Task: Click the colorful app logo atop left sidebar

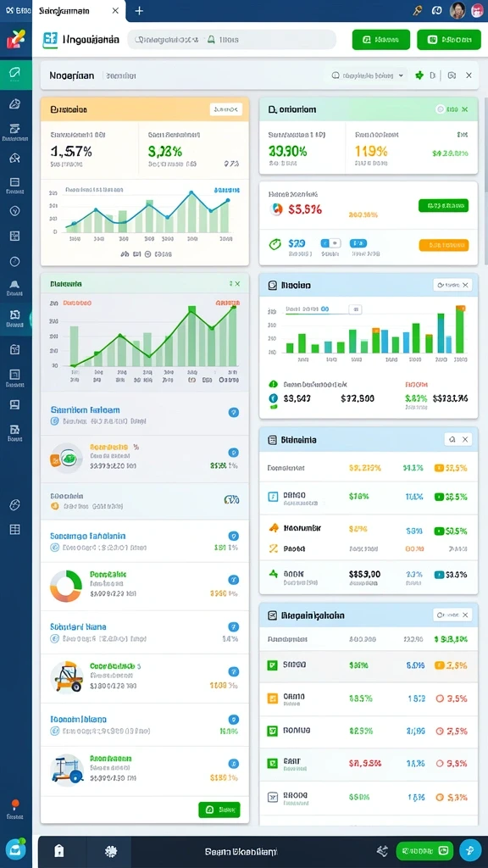Action: pos(15,40)
